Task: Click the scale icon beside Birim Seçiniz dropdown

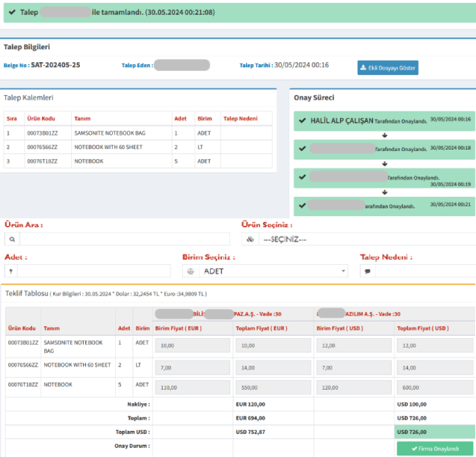Action: click(190, 272)
